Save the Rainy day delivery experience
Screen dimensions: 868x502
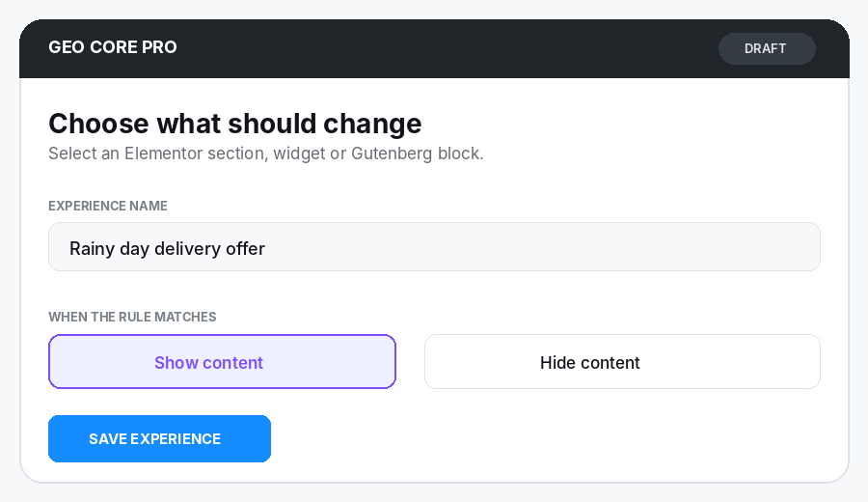point(159,438)
